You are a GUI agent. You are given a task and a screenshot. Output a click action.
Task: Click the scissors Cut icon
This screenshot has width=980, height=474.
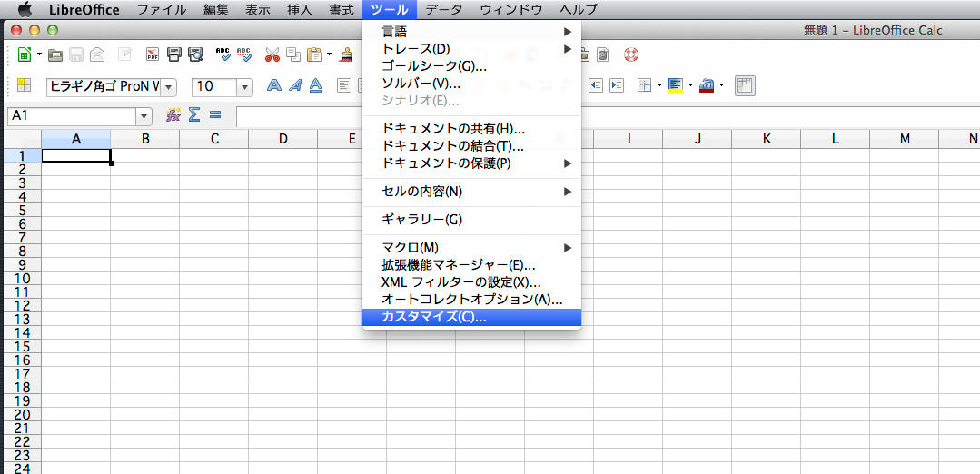[272, 55]
